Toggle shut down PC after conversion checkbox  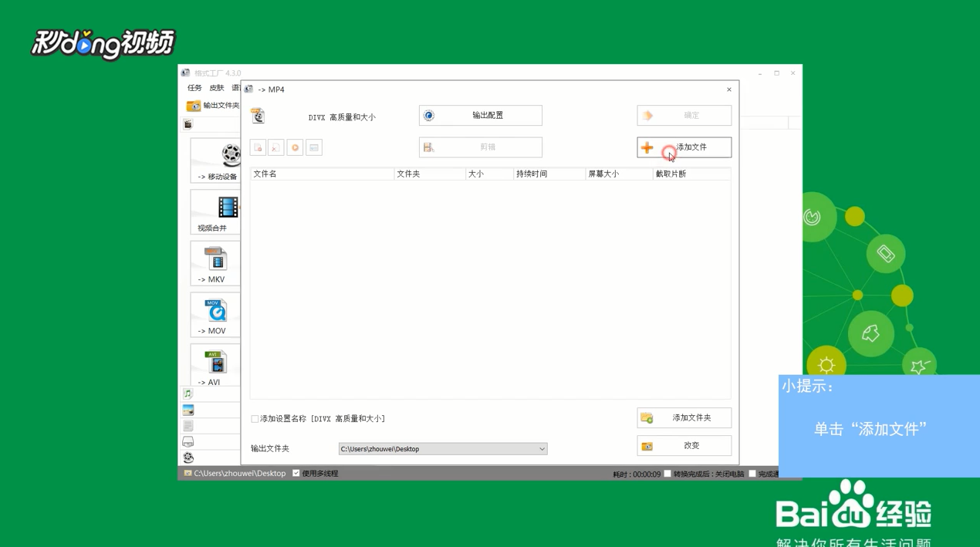point(667,474)
